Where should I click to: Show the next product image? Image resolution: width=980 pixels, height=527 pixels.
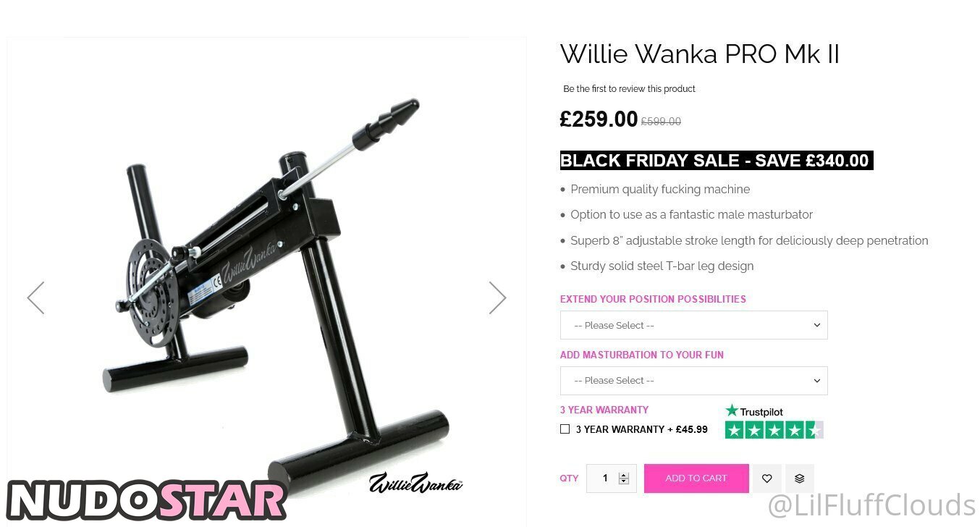coord(497,298)
